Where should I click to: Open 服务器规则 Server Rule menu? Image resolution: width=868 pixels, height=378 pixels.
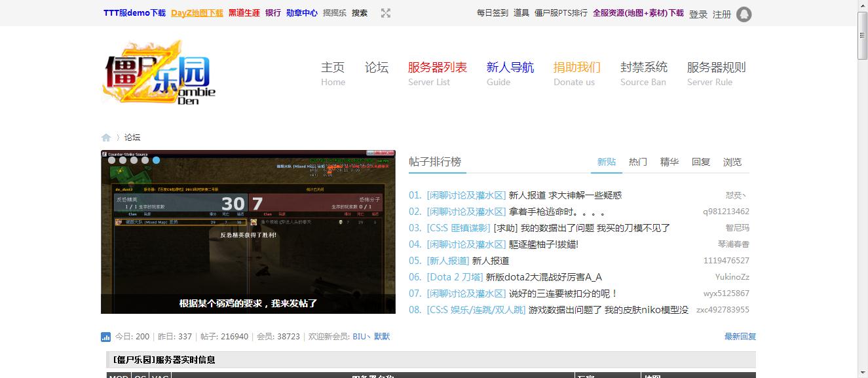pos(717,73)
